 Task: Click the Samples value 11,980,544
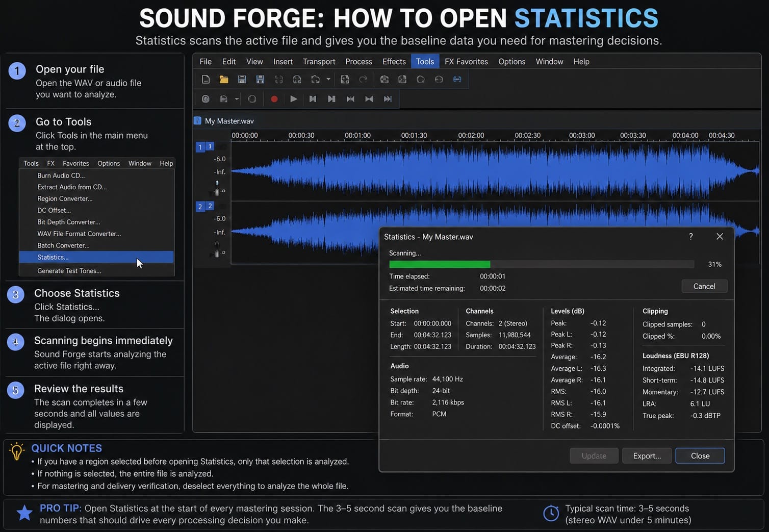[515, 335]
